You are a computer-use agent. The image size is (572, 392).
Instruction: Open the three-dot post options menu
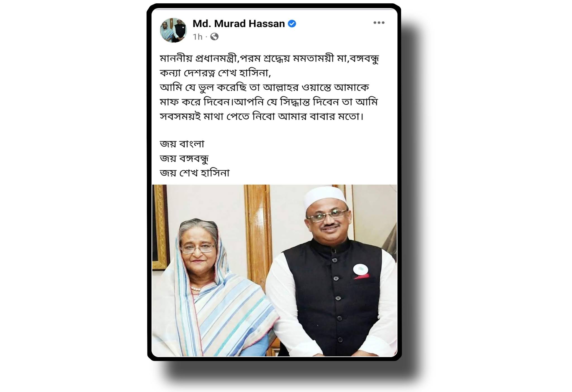379,23
